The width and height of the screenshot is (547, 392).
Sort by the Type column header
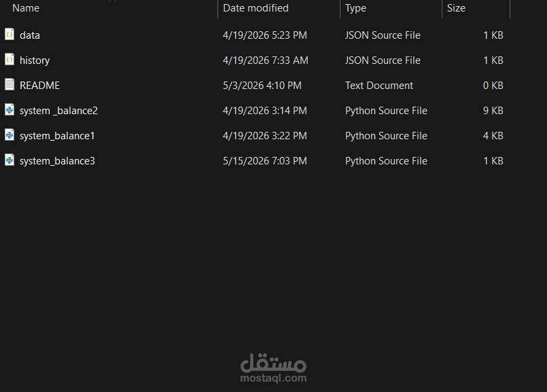(355, 8)
